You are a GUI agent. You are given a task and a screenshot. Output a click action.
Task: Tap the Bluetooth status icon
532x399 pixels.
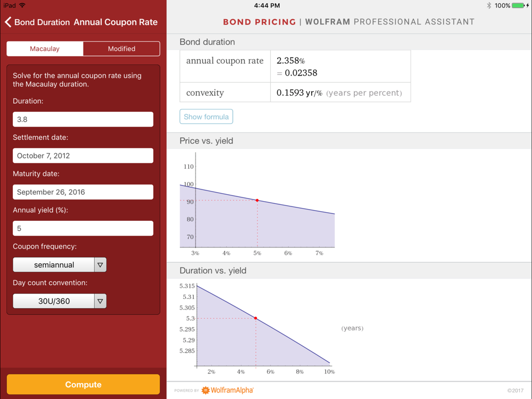tap(489, 5)
